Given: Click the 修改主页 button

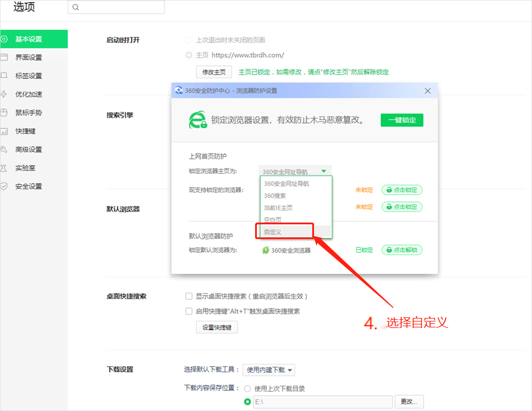Looking at the screenshot, I should click(x=214, y=72).
